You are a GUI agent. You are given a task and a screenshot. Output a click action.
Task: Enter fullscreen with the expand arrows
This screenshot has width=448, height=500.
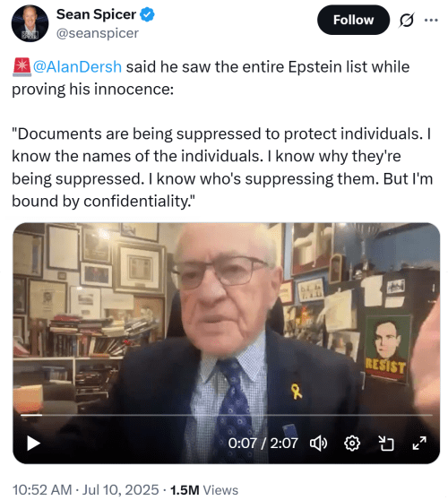click(x=419, y=444)
